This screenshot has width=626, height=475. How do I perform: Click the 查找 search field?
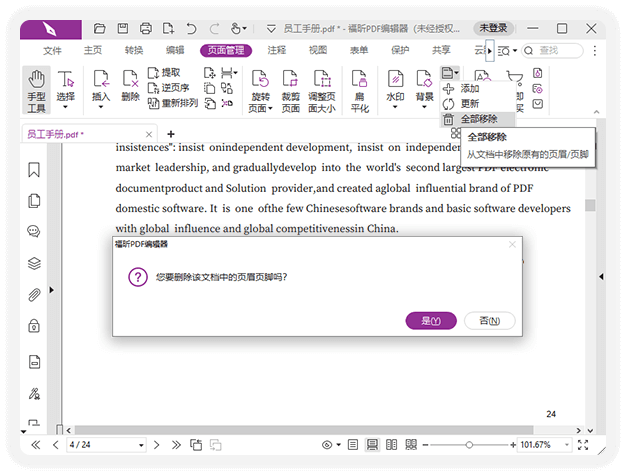point(553,51)
